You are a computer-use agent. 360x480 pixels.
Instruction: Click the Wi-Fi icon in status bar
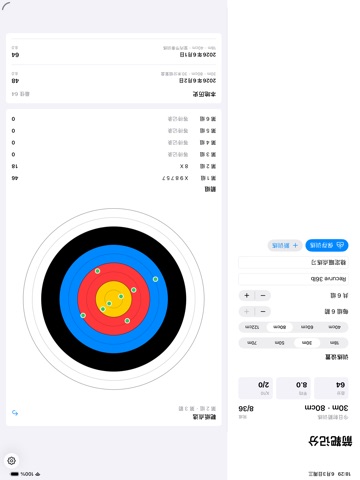[38, 474]
